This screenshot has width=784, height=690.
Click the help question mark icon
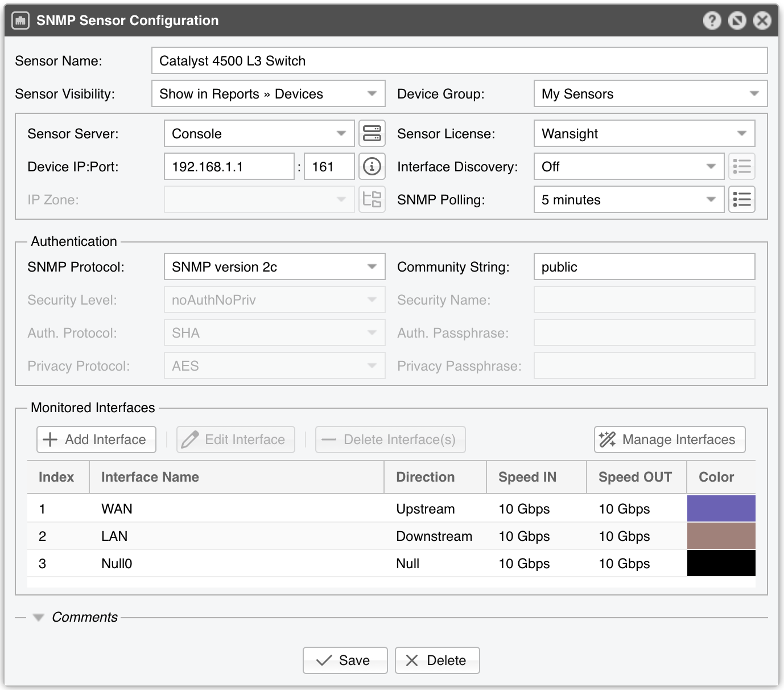(x=712, y=21)
